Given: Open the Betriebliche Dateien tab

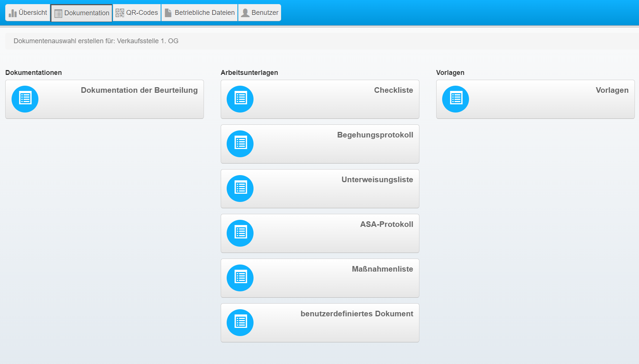Looking at the screenshot, I should click(199, 13).
